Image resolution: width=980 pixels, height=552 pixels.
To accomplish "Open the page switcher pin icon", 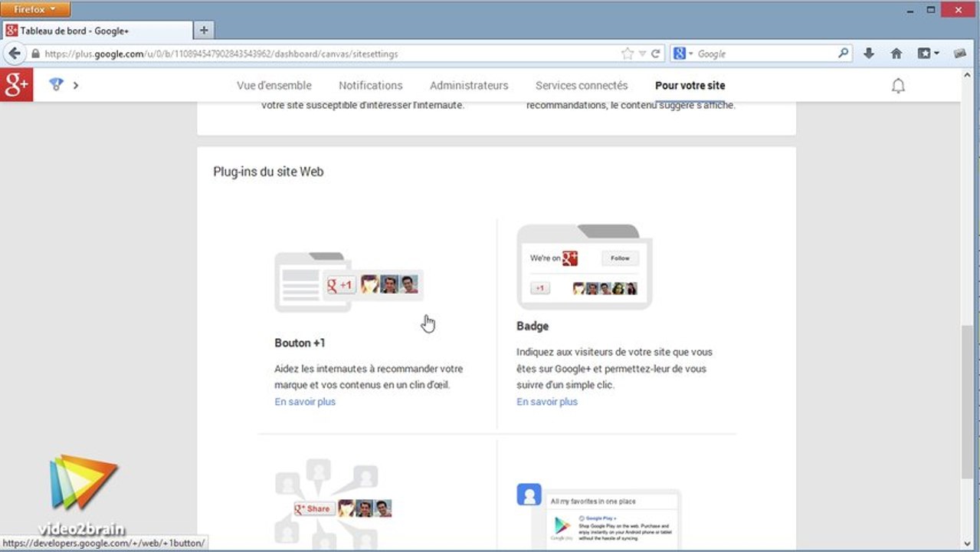I will click(x=56, y=84).
